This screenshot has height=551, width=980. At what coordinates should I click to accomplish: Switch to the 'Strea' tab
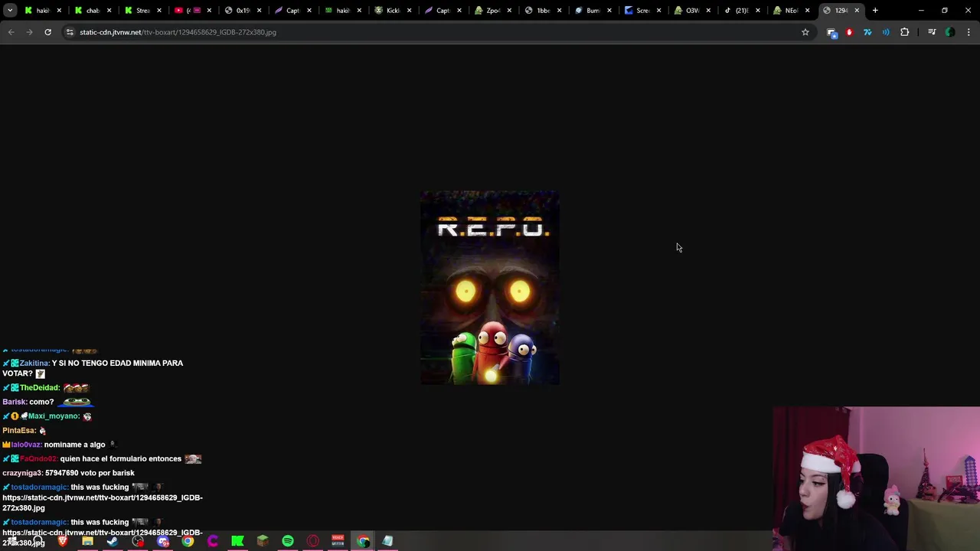[x=142, y=10]
